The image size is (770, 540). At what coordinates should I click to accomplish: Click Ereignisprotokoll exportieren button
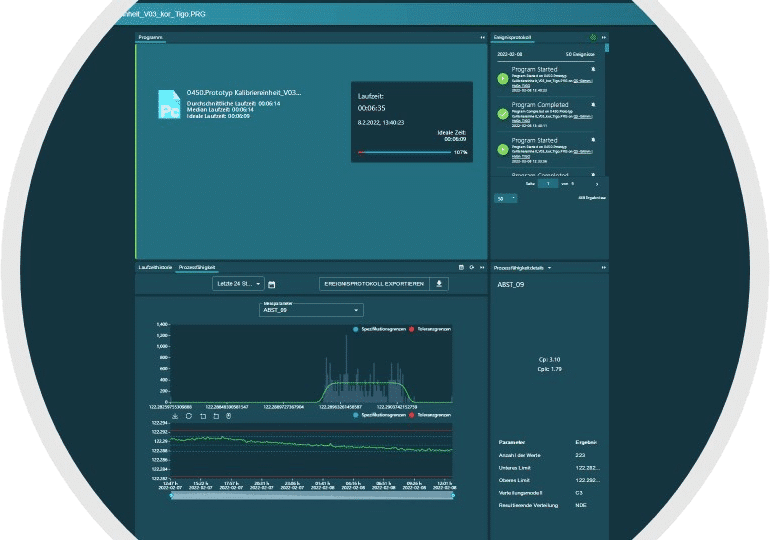tap(374, 284)
